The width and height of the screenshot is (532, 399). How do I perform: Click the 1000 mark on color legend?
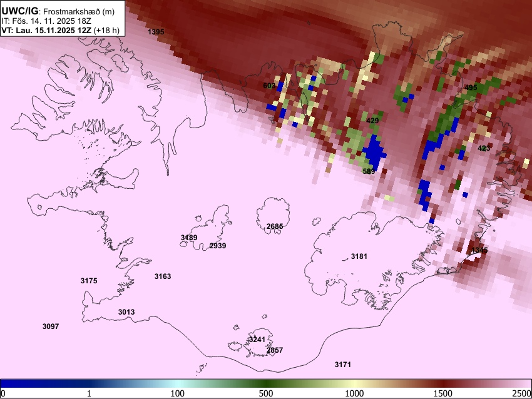coord(354,393)
